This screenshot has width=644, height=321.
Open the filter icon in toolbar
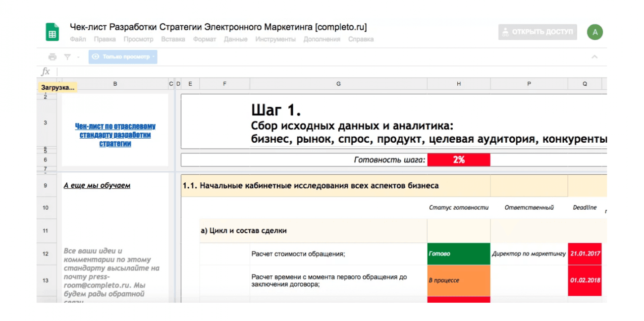coord(67,57)
